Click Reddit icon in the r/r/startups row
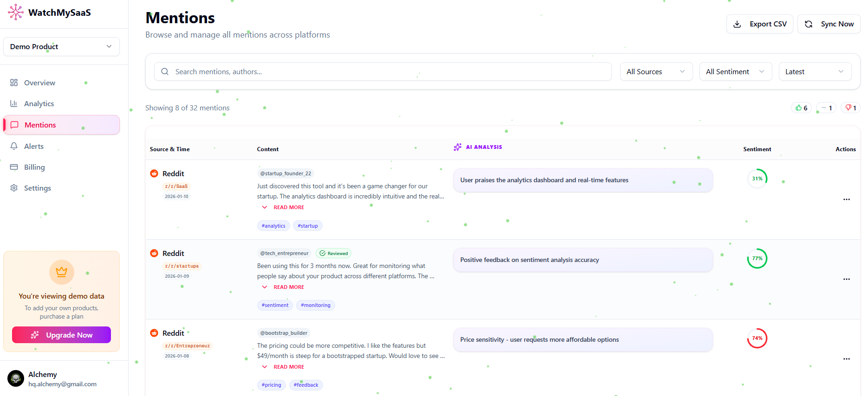Screen dimensions: 868x396 tap(154, 253)
